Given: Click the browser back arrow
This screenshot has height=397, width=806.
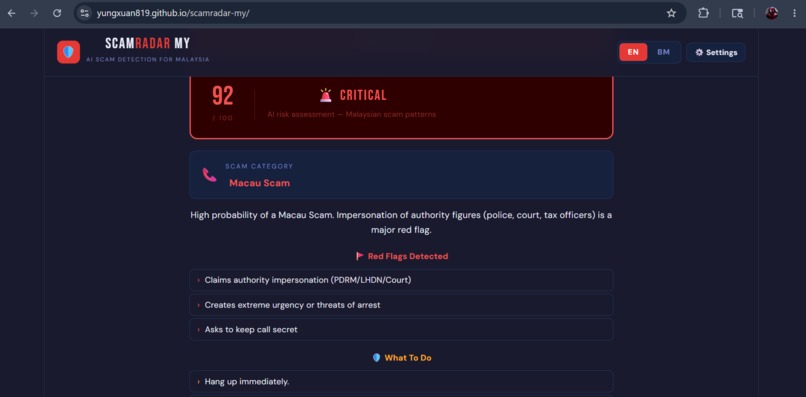Looking at the screenshot, I should pyautogui.click(x=11, y=13).
